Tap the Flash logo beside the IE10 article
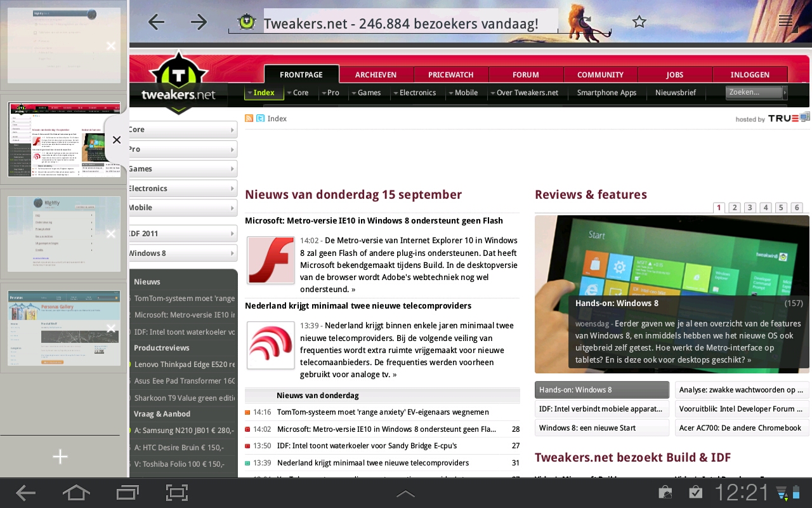 tap(271, 260)
